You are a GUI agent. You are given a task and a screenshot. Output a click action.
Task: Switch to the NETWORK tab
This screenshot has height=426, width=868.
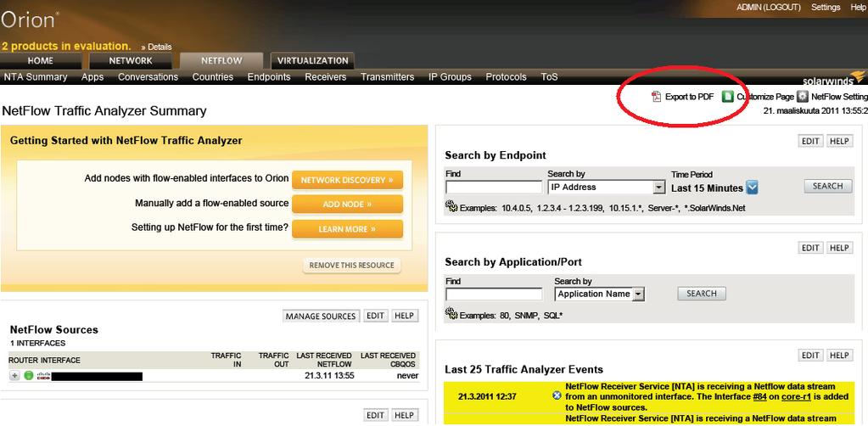click(131, 60)
